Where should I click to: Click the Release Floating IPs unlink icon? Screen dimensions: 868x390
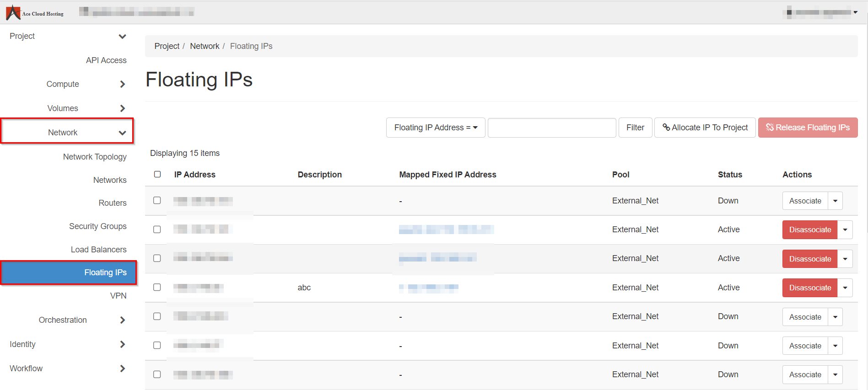point(770,128)
